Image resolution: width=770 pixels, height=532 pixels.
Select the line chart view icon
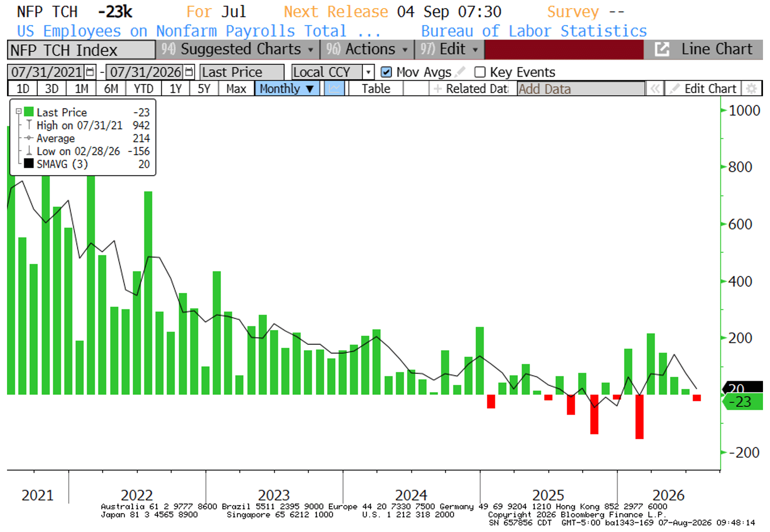click(334, 89)
